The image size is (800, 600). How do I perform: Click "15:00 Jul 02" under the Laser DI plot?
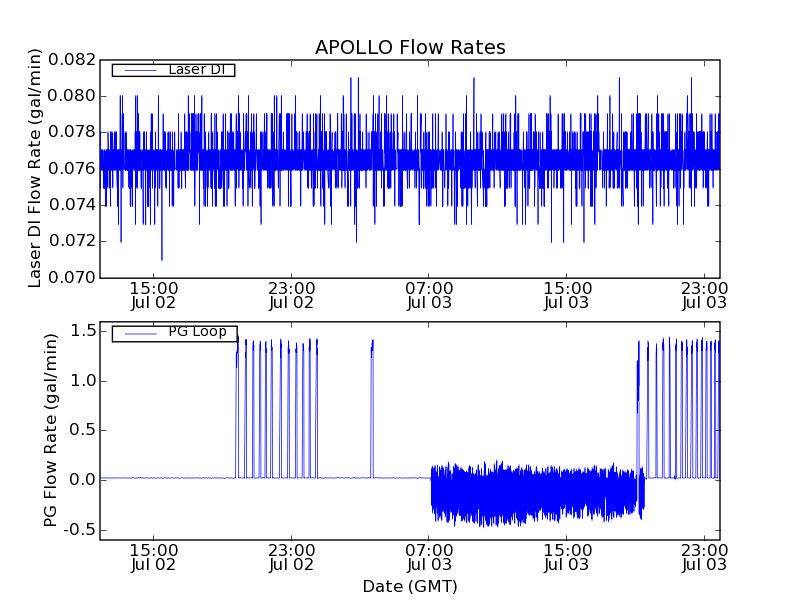pos(154,295)
